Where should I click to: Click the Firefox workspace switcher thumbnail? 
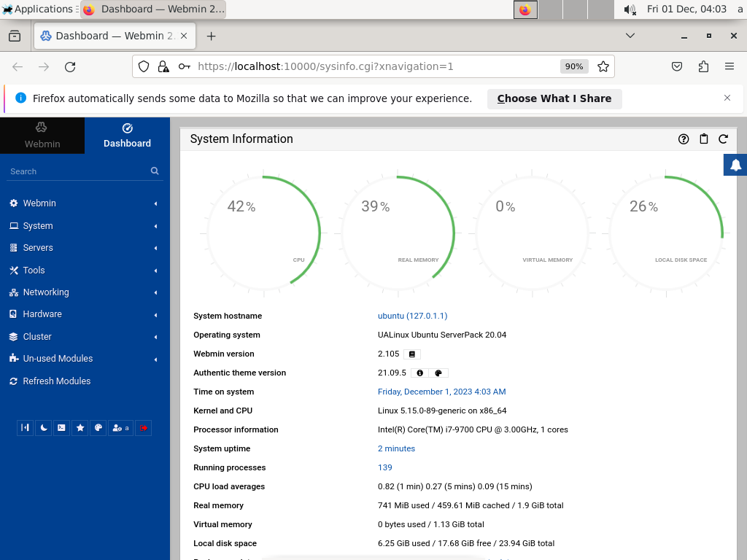(x=525, y=9)
